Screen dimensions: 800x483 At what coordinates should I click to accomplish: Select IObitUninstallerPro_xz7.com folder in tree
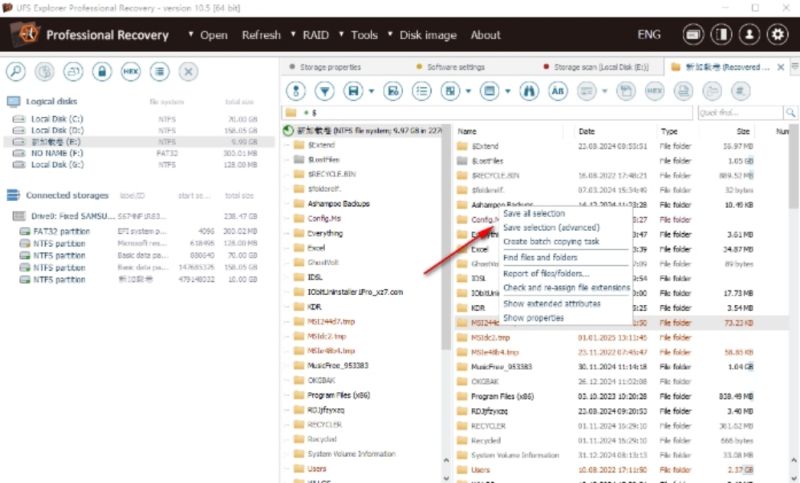[x=355, y=292]
